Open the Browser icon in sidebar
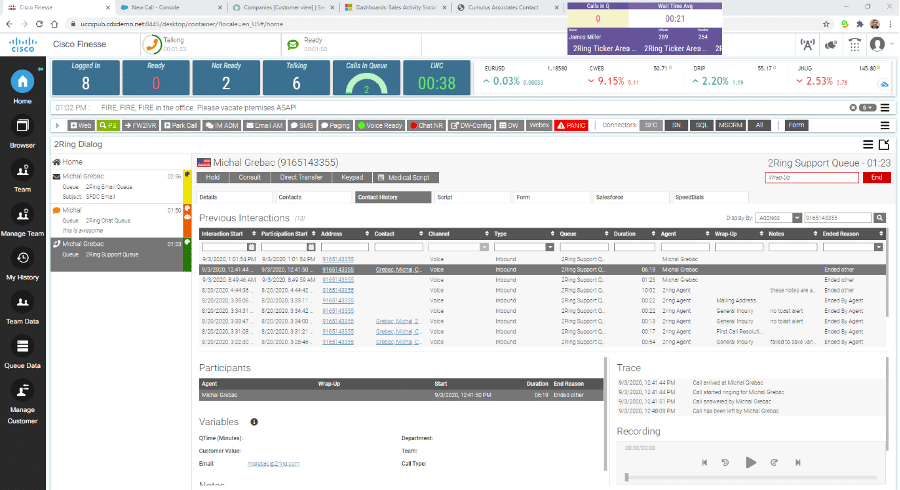This screenshot has height=490, width=900. point(22,132)
